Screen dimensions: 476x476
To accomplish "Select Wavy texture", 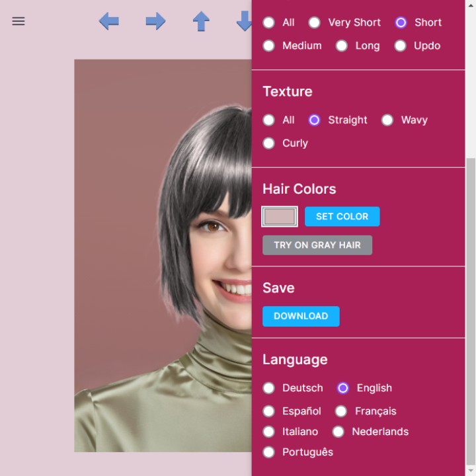I will [x=387, y=120].
